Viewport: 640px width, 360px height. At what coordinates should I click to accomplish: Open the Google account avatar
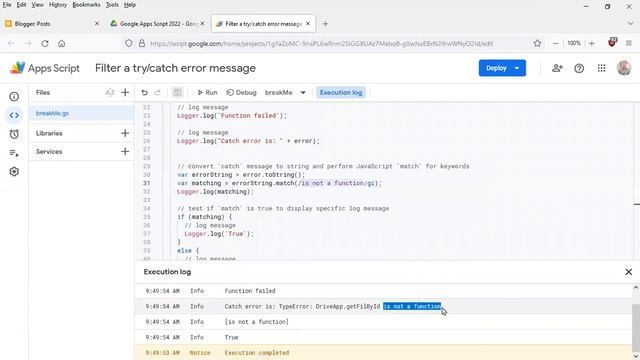[624, 68]
